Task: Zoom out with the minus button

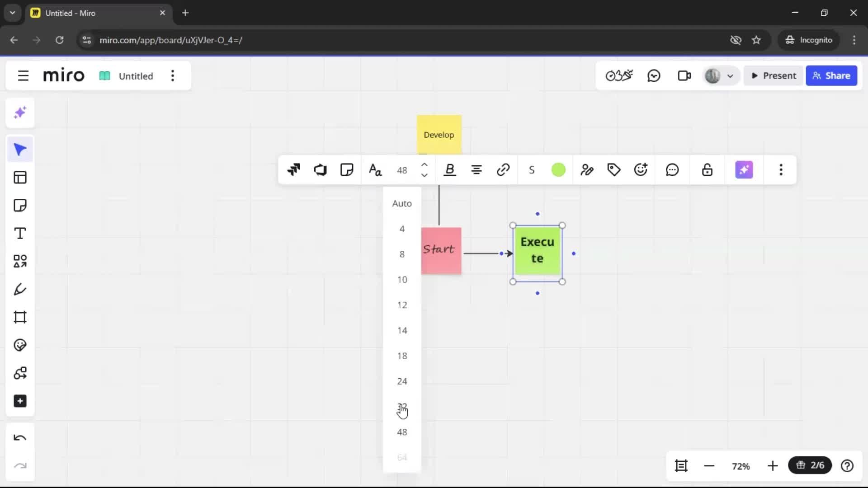Action: pyautogui.click(x=709, y=466)
